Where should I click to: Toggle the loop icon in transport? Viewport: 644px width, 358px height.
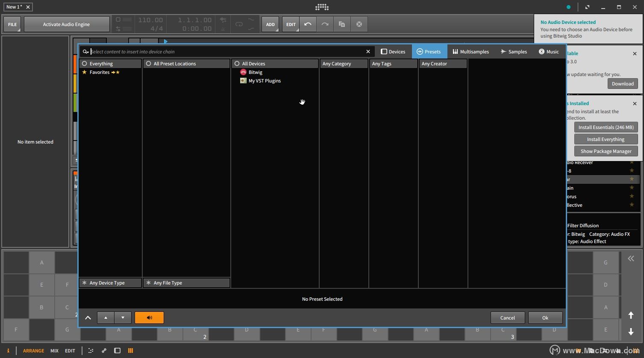tap(239, 24)
